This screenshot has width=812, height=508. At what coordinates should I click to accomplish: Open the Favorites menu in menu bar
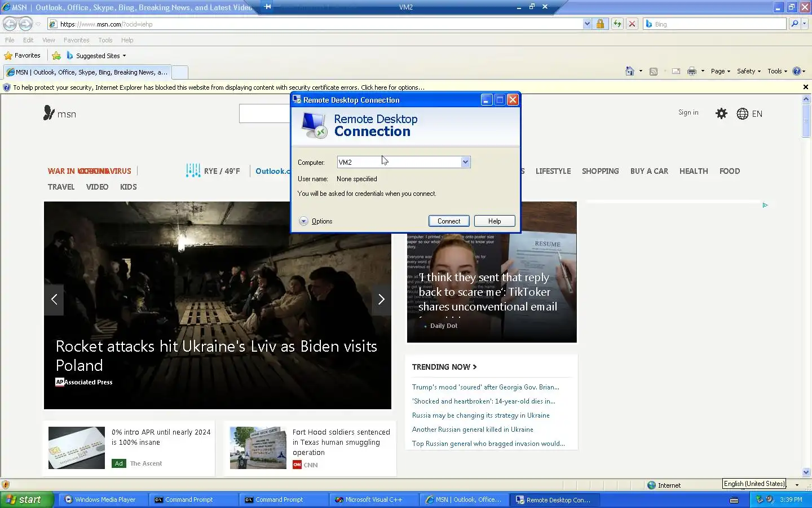pos(76,40)
